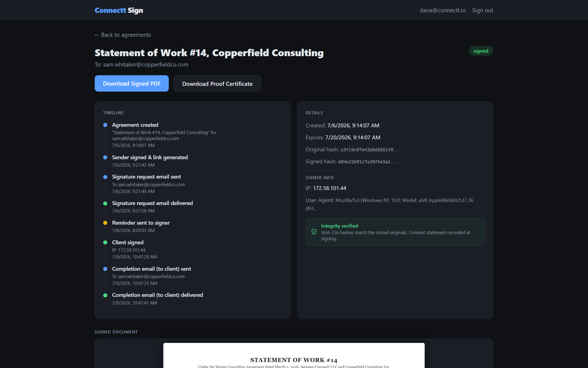588x368 pixels.
Task: Click the agreement title heading
Action: (209, 53)
